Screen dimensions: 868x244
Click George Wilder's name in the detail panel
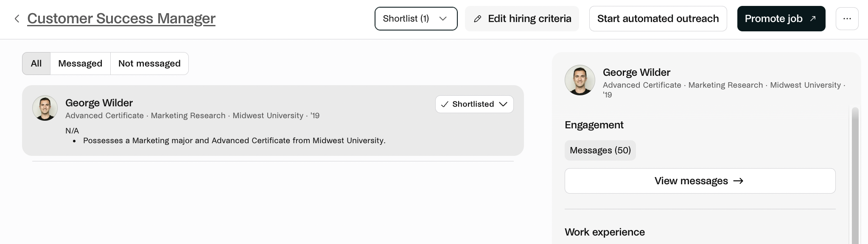pos(636,72)
